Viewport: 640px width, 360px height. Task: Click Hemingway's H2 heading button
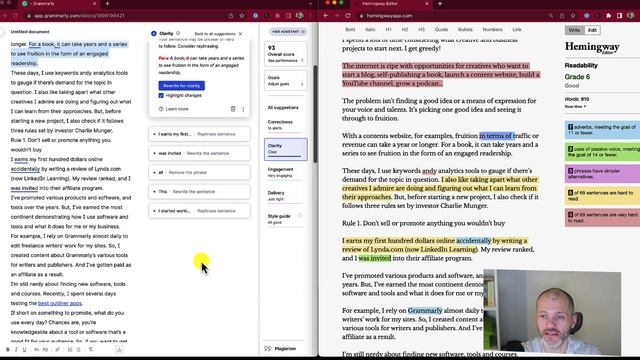coord(405,29)
